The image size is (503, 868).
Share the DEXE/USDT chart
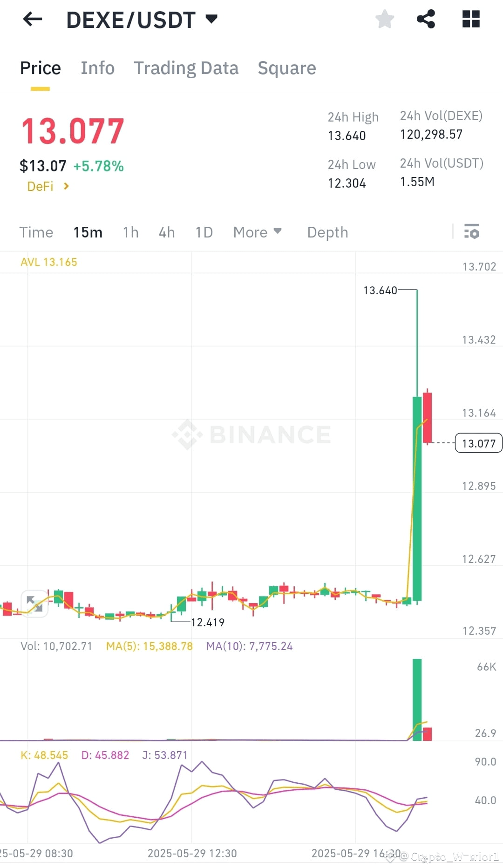pyautogui.click(x=426, y=19)
